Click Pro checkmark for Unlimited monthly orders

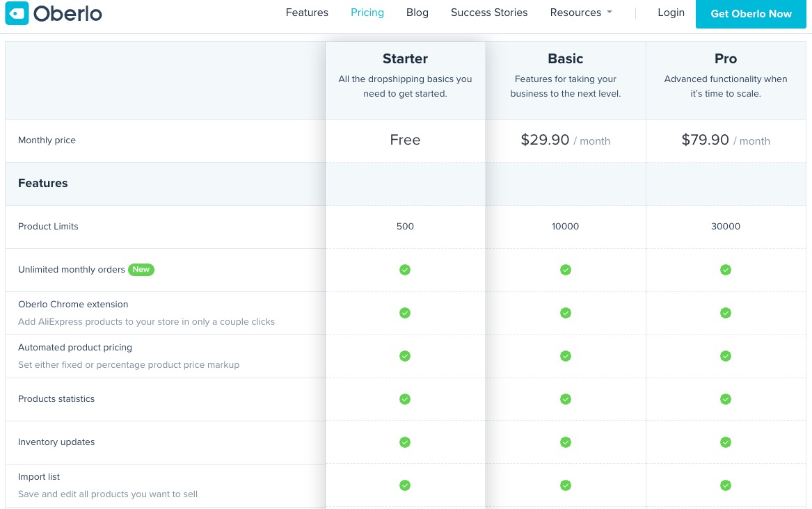pos(726,270)
